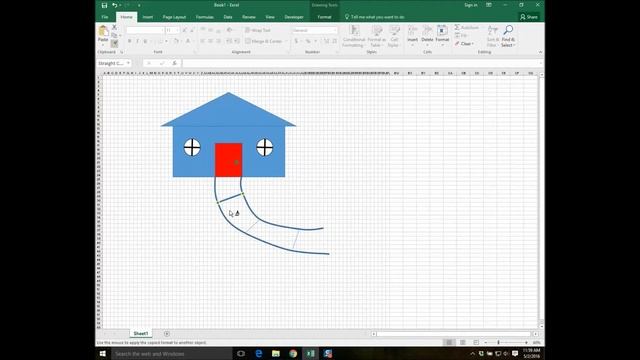This screenshot has height=360, width=640.
Task: Open the File tab
Action: pyautogui.click(x=105, y=17)
